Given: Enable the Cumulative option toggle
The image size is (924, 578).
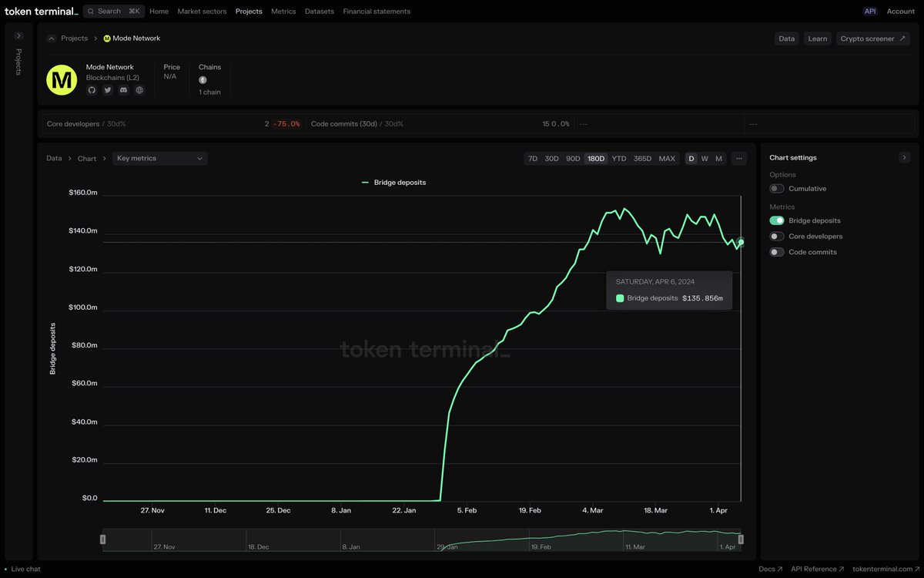Looking at the screenshot, I should pos(776,188).
